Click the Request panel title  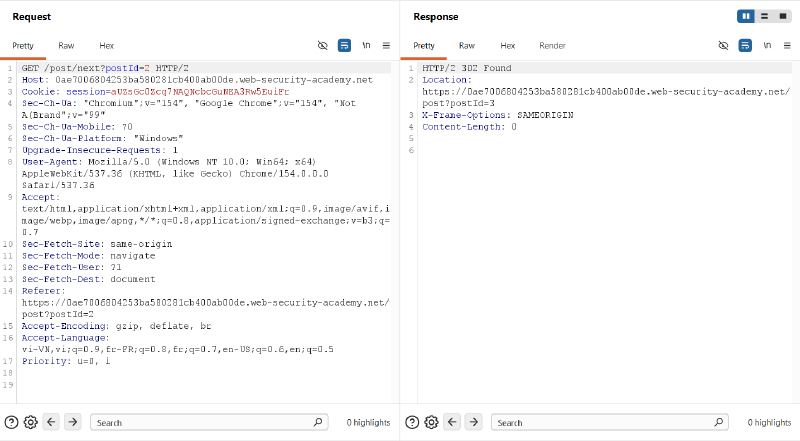pyautogui.click(x=32, y=17)
